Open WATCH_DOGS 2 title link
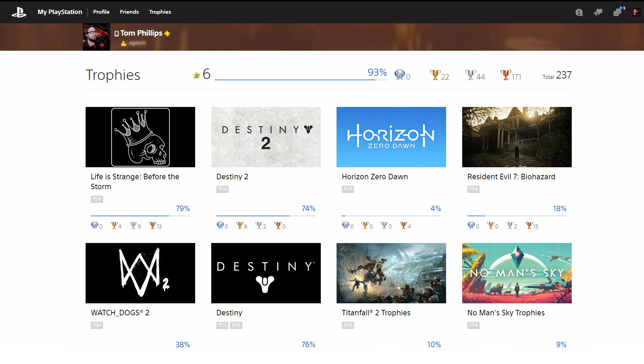This screenshot has height=364, width=644. [120, 313]
